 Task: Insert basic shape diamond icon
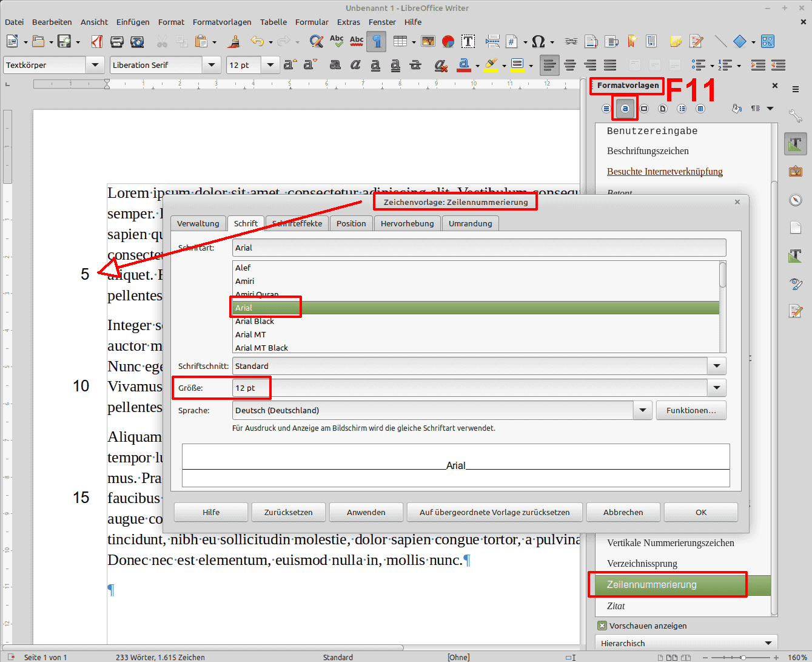740,41
